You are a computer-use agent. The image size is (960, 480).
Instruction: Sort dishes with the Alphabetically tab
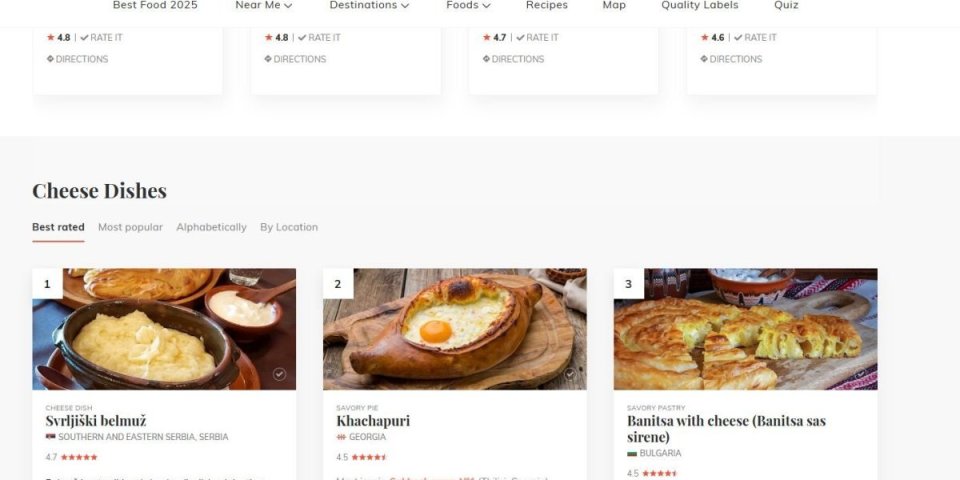pyautogui.click(x=211, y=227)
